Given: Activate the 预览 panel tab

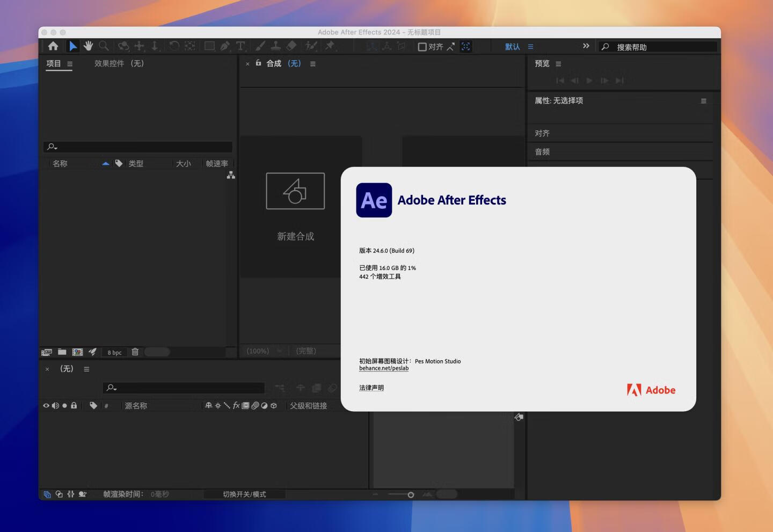Looking at the screenshot, I should [x=542, y=63].
